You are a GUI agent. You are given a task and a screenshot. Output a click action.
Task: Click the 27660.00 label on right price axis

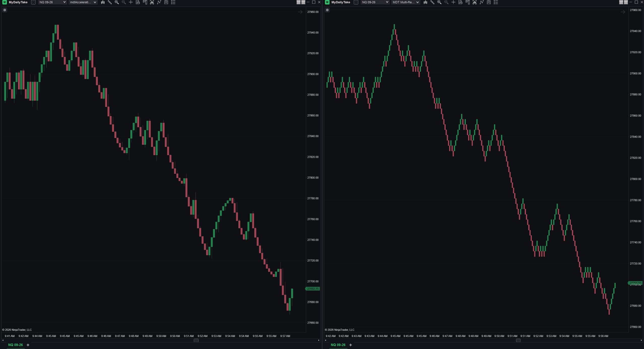pyautogui.click(x=635, y=327)
